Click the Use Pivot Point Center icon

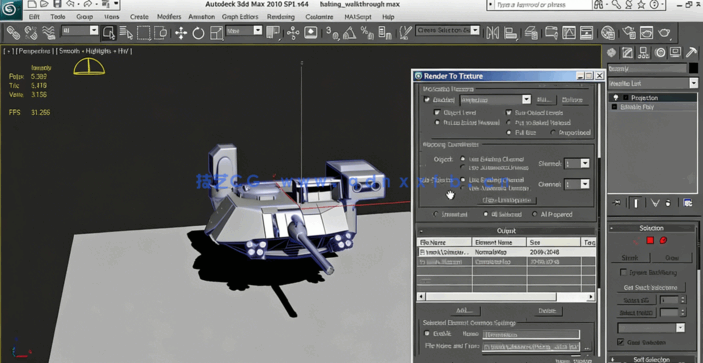tap(272, 33)
